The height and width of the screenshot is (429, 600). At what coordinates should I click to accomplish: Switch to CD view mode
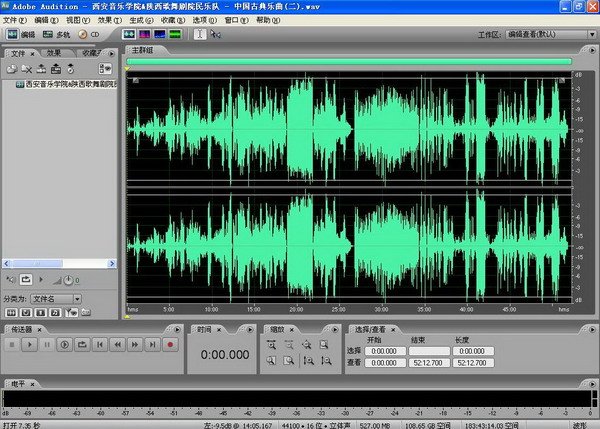[90, 34]
